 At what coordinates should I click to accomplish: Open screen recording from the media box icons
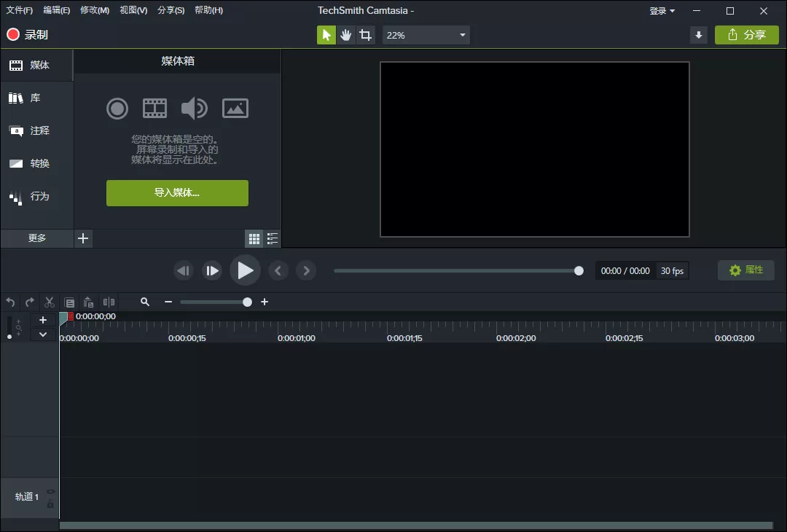click(x=117, y=108)
